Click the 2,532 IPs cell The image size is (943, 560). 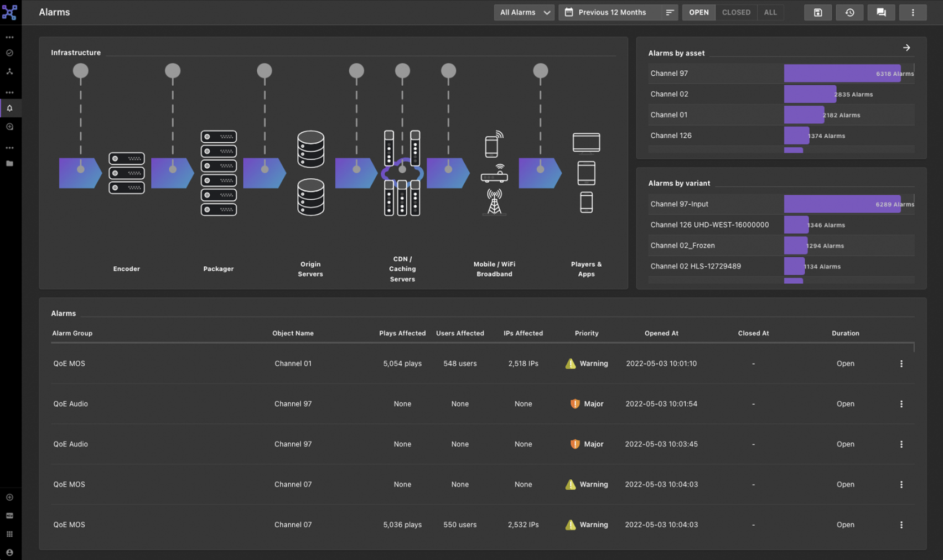(523, 525)
